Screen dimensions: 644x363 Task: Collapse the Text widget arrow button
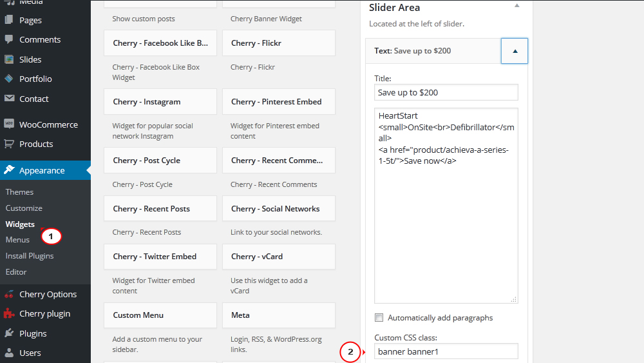click(x=514, y=51)
